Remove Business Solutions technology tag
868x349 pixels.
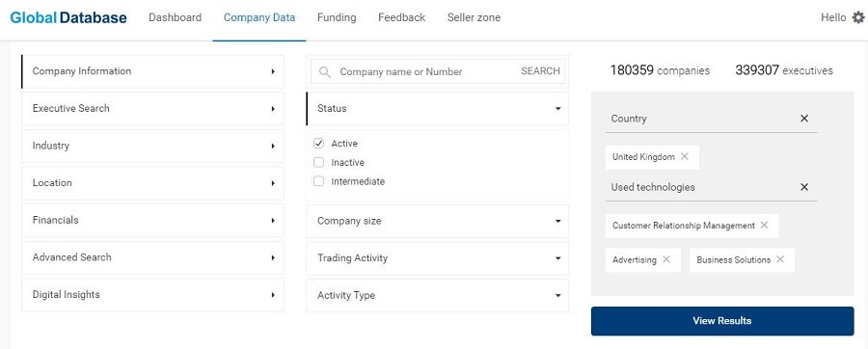pyautogui.click(x=780, y=259)
